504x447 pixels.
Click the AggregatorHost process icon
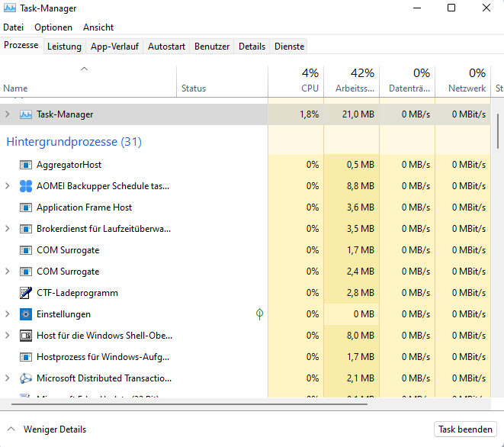click(x=26, y=165)
